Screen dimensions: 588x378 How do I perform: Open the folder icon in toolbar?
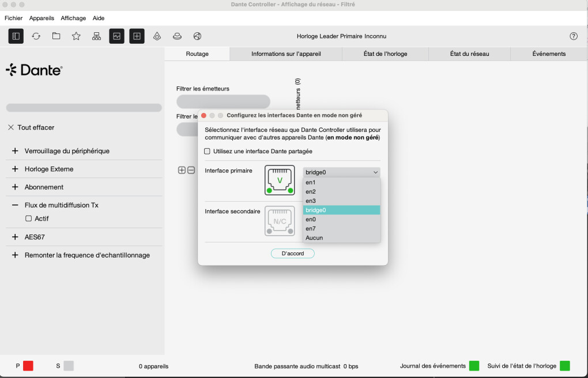(x=56, y=36)
